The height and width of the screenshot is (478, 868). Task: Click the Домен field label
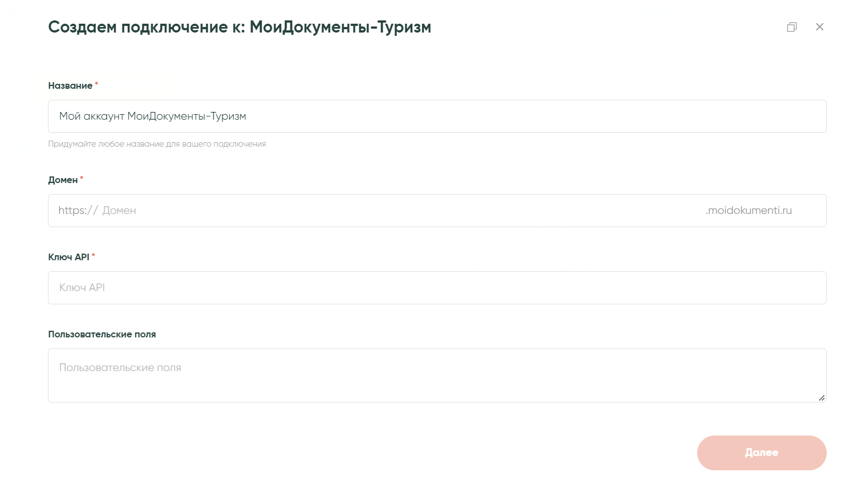click(63, 180)
